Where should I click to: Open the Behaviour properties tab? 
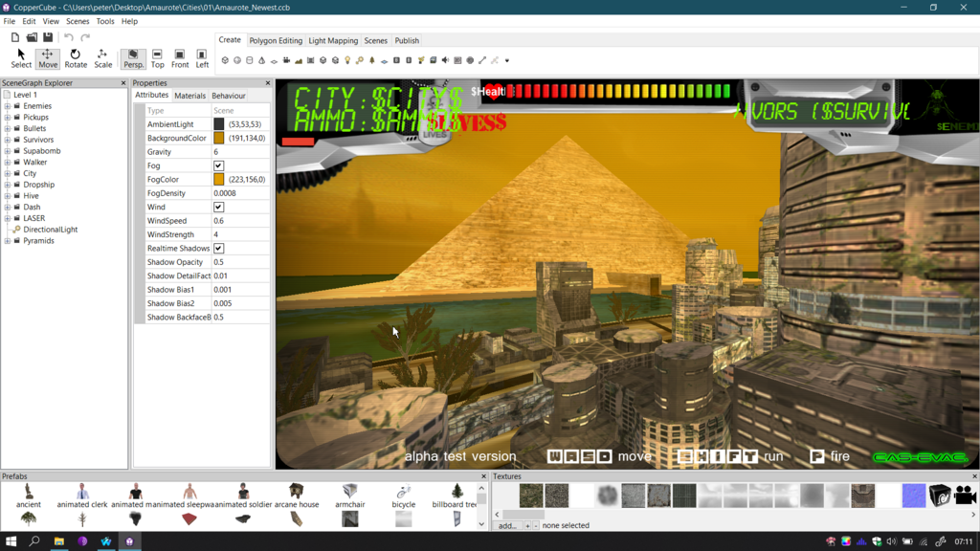tap(228, 96)
